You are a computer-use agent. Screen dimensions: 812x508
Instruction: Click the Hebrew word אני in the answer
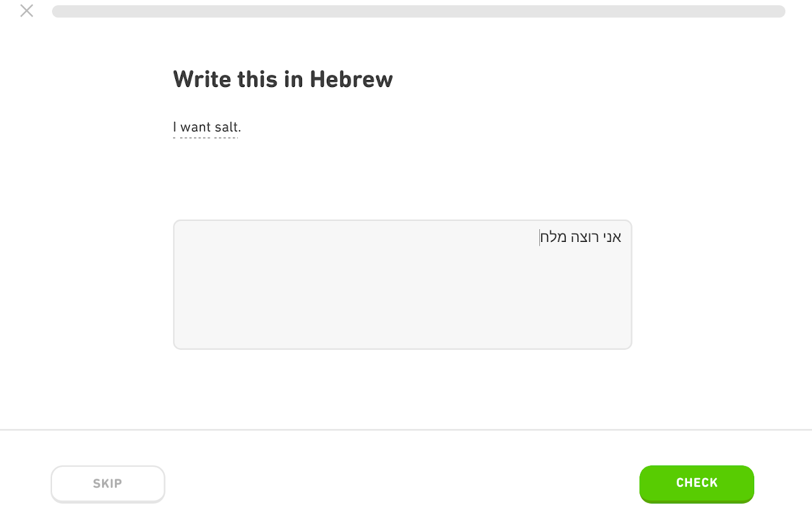[x=612, y=237]
